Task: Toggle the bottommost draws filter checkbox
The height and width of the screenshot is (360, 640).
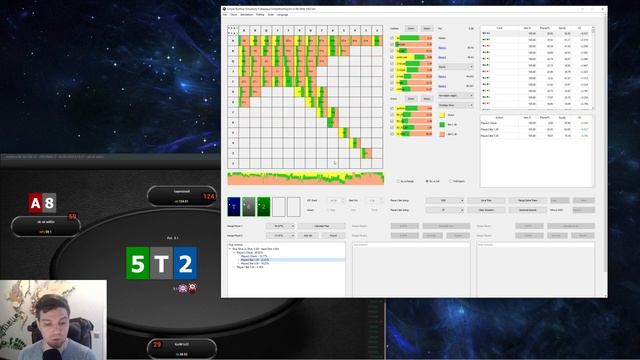Action: [x=392, y=134]
